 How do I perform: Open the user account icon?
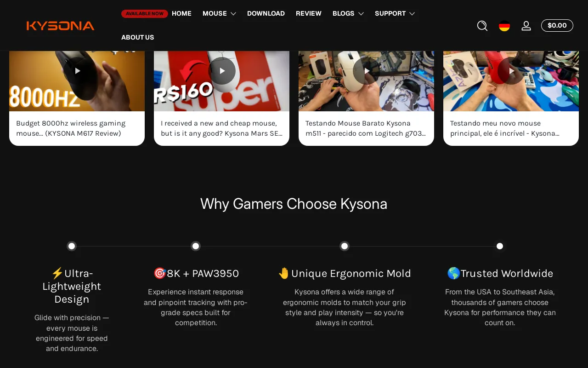tap(526, 26)
